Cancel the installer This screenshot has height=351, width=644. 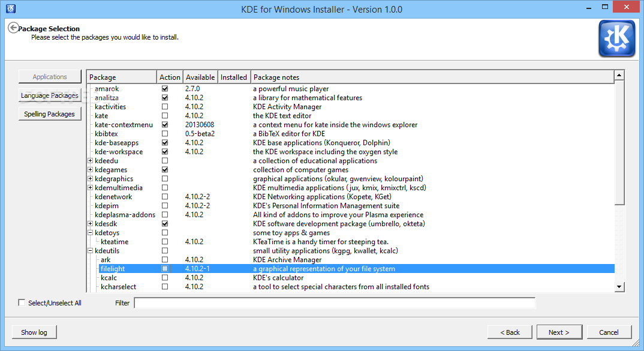coord(609,332)
